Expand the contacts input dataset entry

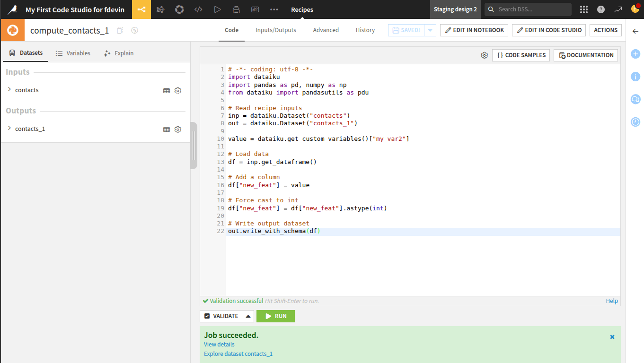click(x=9, y=90)
